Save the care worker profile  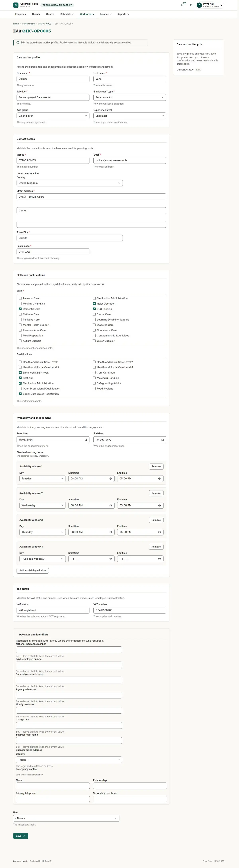tap(21, 836)
